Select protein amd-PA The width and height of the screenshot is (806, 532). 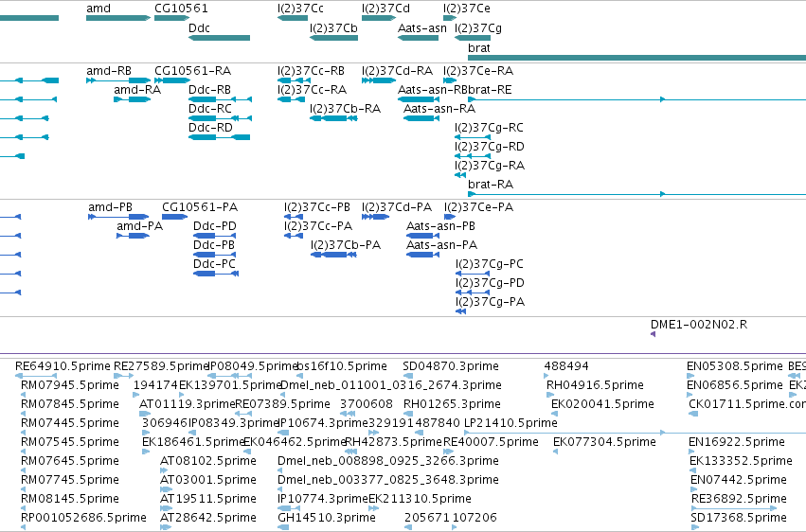coord(133,237)
